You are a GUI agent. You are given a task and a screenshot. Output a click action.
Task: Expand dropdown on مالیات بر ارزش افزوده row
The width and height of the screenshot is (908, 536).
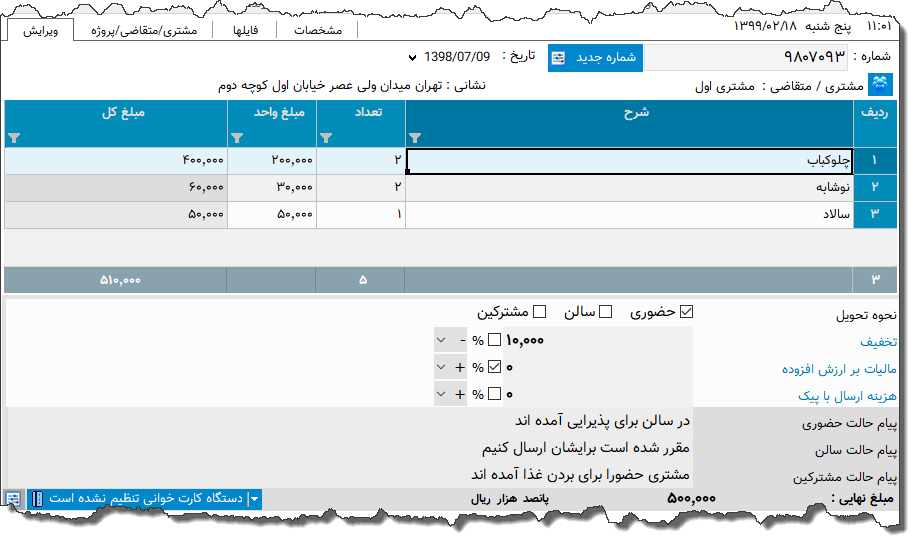click(441, 367)
